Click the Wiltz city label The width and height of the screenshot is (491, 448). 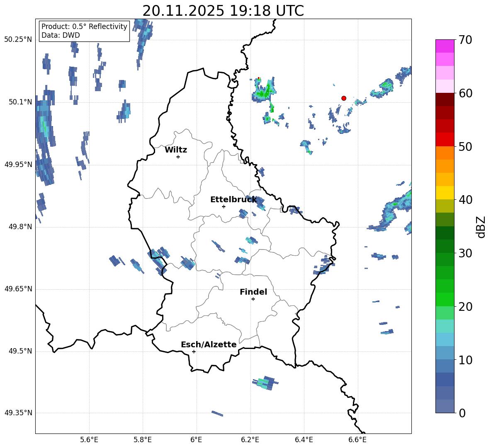[176, 150]
